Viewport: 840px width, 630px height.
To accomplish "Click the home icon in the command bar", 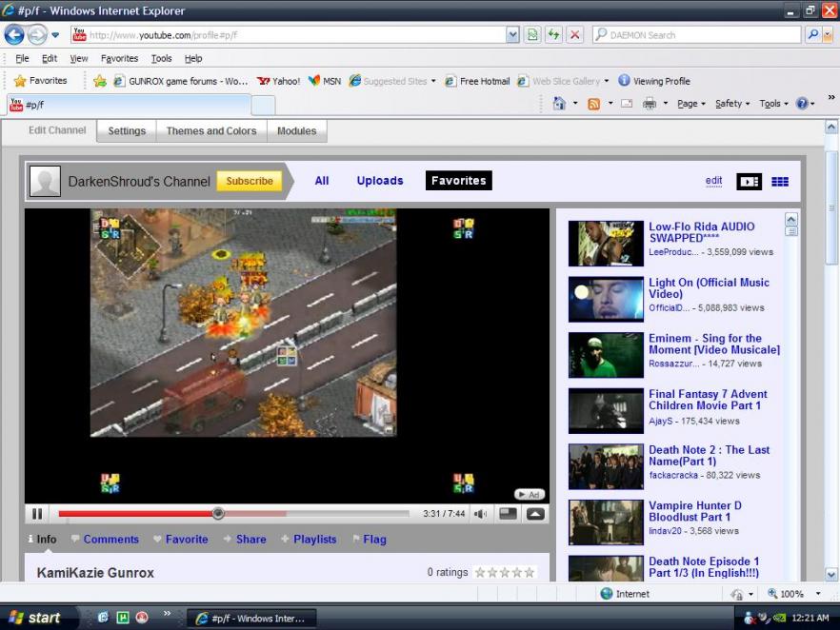I will click(x=559, y=104).
